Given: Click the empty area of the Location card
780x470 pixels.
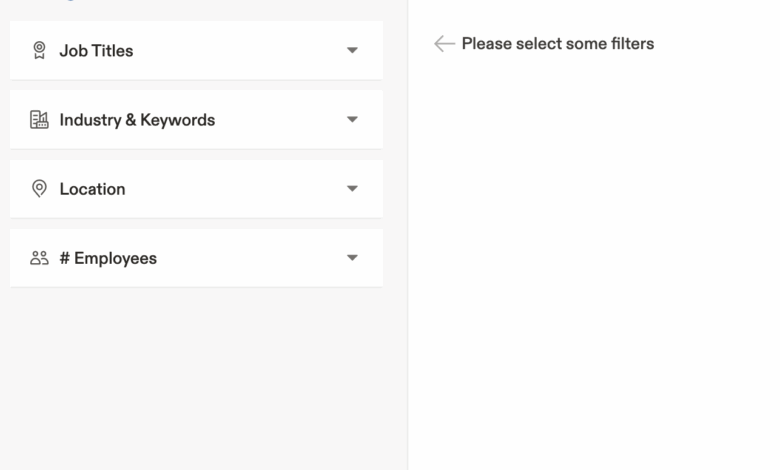Looking at the screenshot, I should (x=240, y=189).
